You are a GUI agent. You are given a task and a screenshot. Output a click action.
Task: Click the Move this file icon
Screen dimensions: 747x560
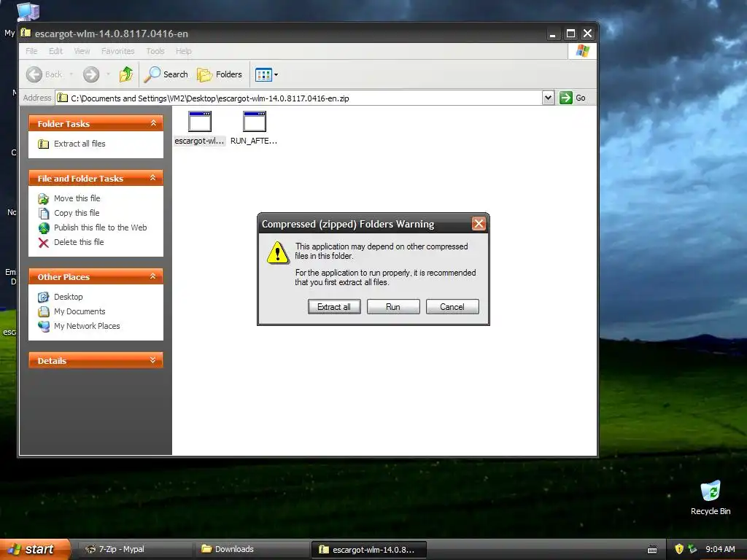[x=43, y=198]
